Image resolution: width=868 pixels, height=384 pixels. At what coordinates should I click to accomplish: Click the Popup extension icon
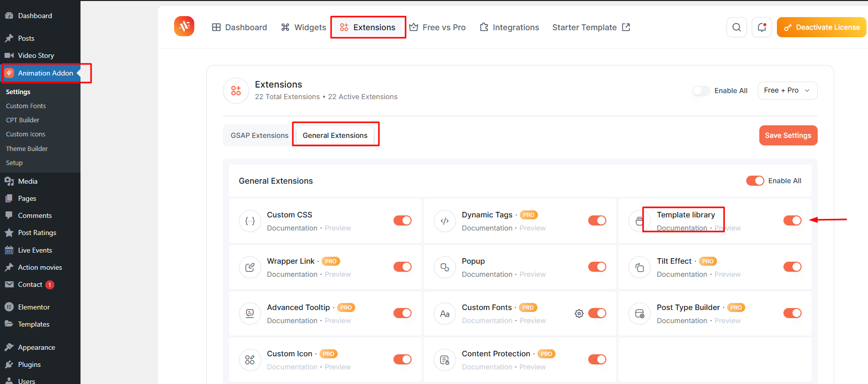click(x=445, y=267)
